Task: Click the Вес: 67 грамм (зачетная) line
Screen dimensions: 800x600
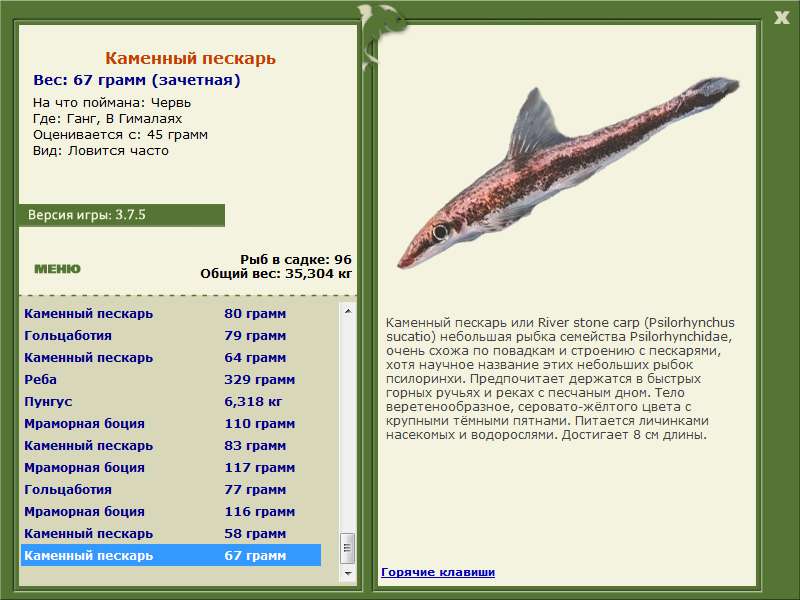Action: coord(137,80)
